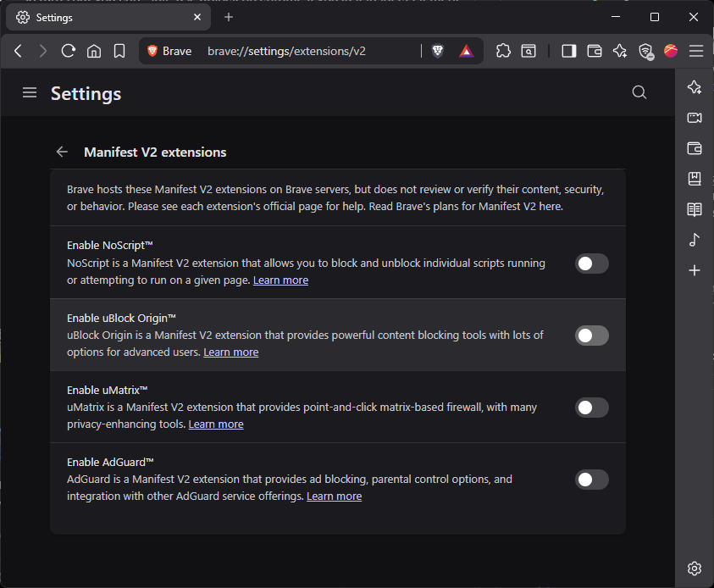Open AdGuard Learn more link
714x588 pixels.
coord(335,496)
